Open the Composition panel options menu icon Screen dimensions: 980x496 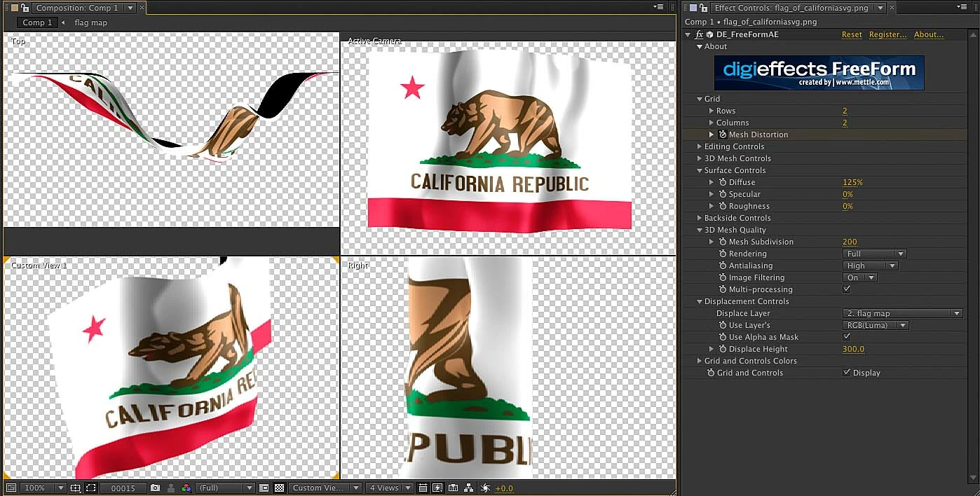click(658, 7)
